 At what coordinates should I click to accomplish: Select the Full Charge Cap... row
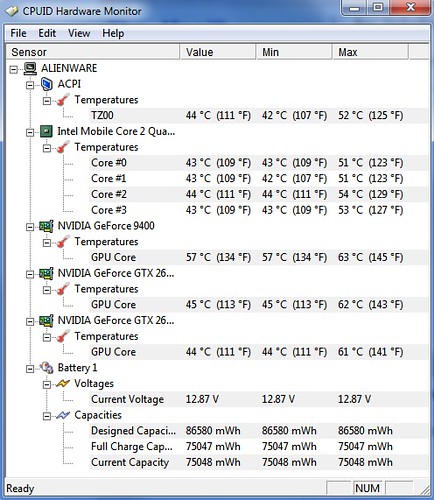(x=258, y=447)
